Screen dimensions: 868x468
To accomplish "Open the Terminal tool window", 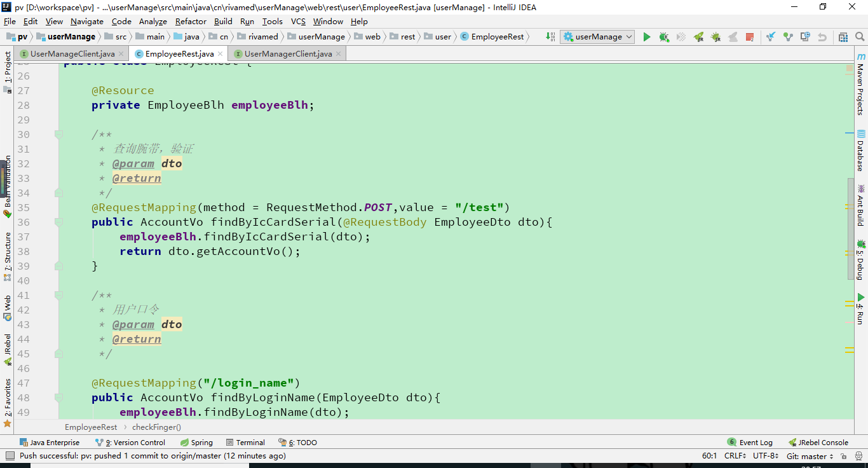I will (x=245, y=443).
